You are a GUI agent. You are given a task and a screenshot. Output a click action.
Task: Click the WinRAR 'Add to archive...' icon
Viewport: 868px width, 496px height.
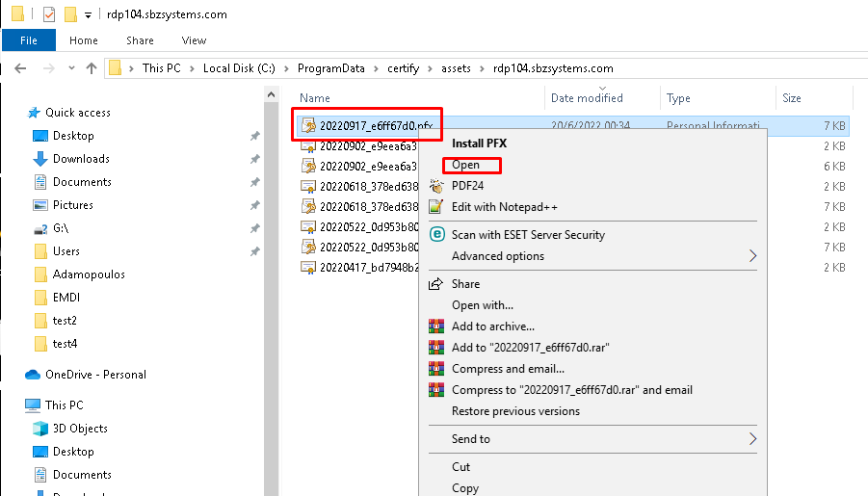[x=436, y=326]
